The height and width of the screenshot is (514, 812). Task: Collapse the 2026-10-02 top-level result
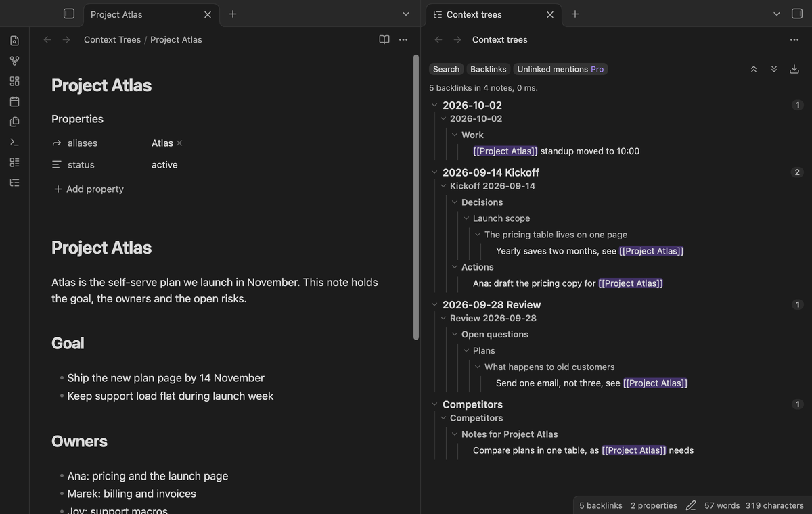[434, 105]
